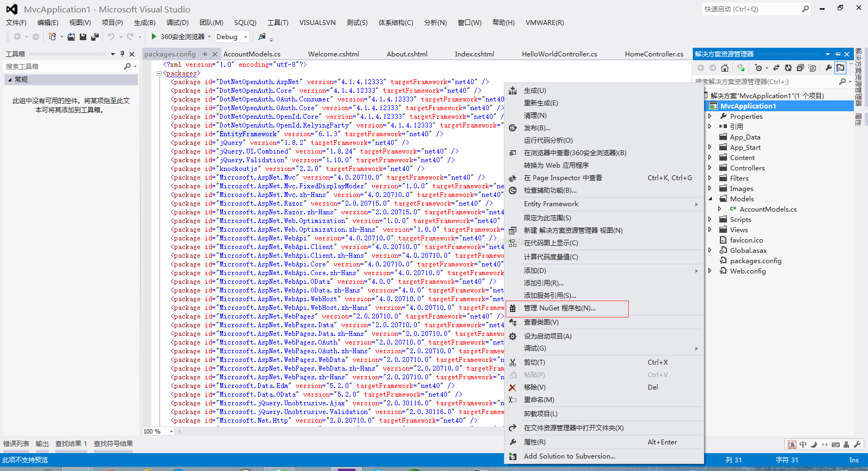Collapse the 常规 toolbox group

pyautogui.click(x=9, y=79)
